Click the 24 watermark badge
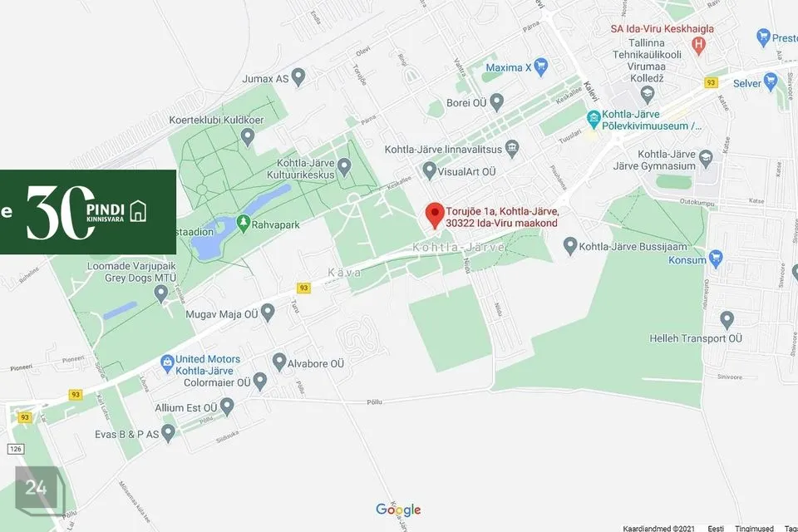This screenshot has width=798, height=532. coord(40,490)
